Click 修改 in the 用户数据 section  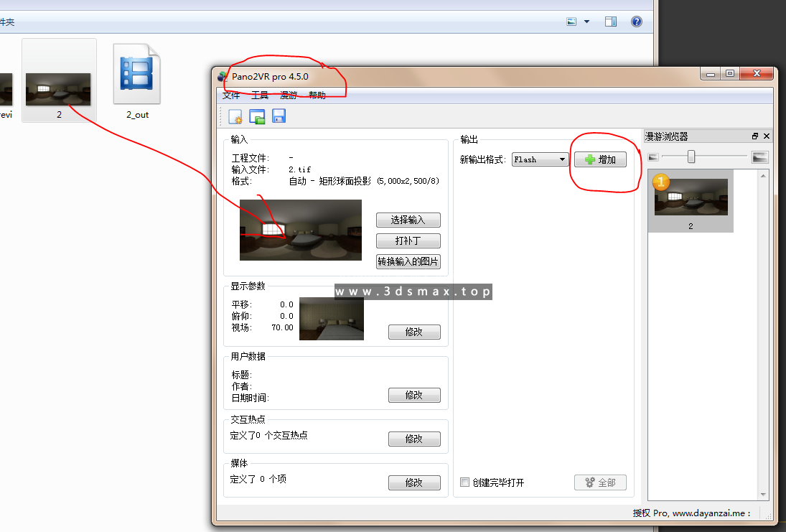point(414,395)
